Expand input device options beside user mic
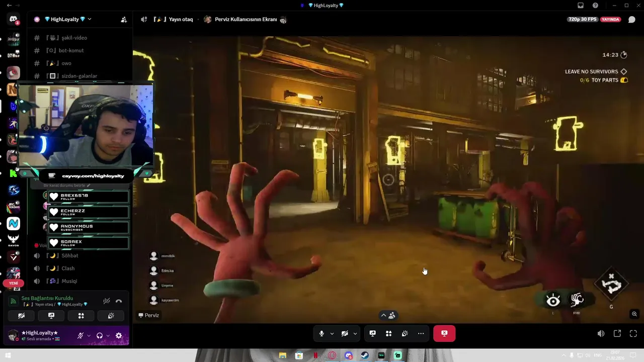 89,335
